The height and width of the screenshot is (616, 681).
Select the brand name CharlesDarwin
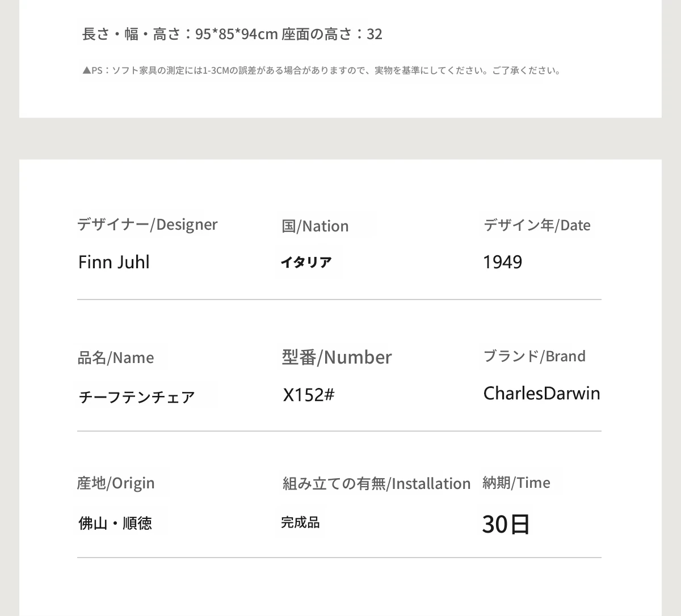[541, 393]
